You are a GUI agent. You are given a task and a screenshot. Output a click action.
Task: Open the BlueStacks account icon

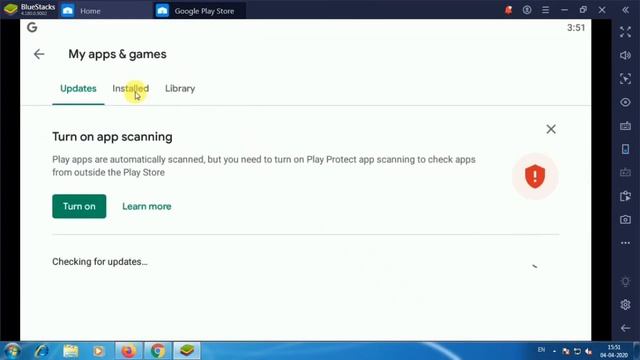527,10
